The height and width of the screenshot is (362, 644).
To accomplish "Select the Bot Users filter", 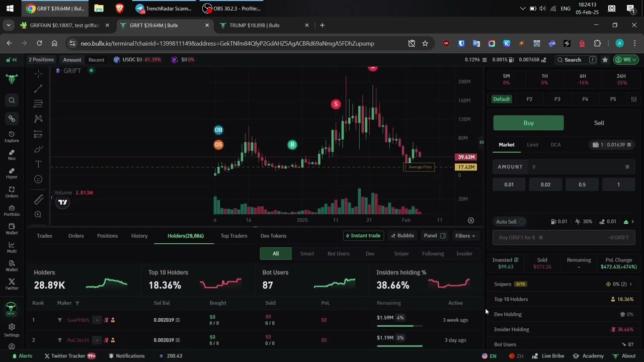I will click(x=339, y=254).
